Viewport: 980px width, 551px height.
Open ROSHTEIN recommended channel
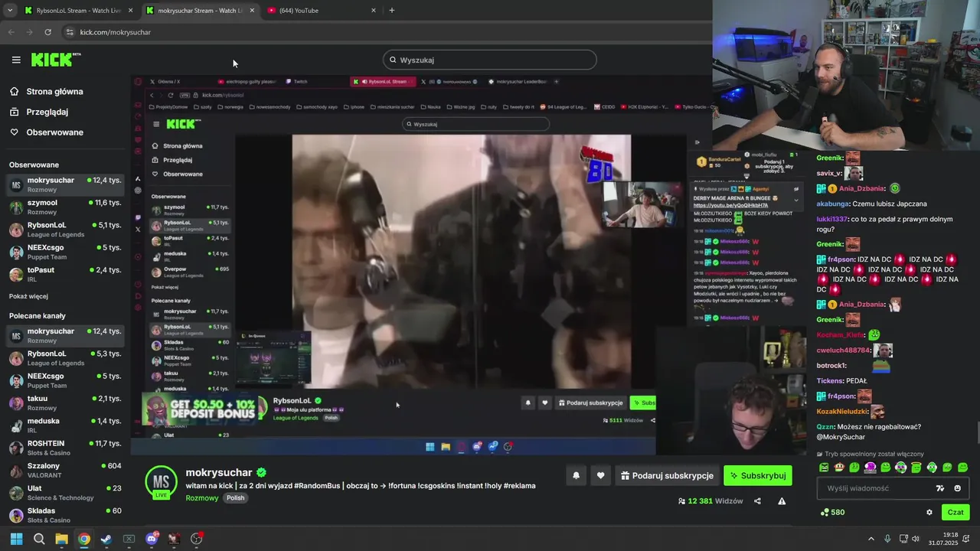[65, 447]
